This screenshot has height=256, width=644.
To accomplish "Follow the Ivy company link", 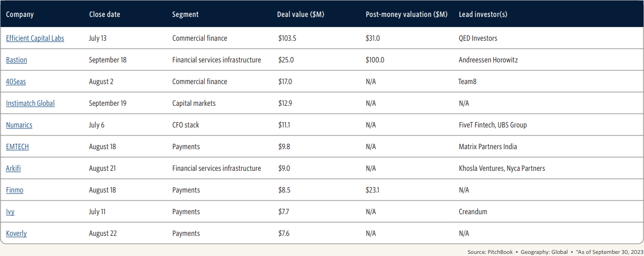I will coord(10,212).
